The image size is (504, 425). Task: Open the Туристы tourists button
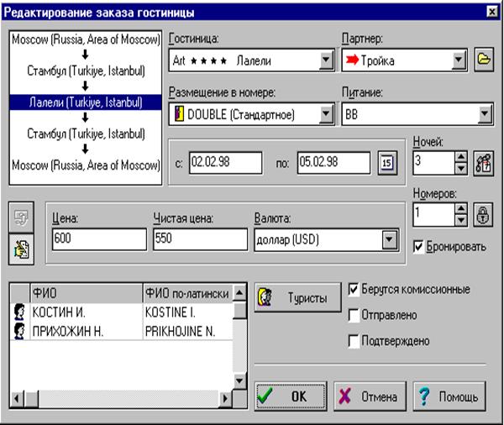298,298
